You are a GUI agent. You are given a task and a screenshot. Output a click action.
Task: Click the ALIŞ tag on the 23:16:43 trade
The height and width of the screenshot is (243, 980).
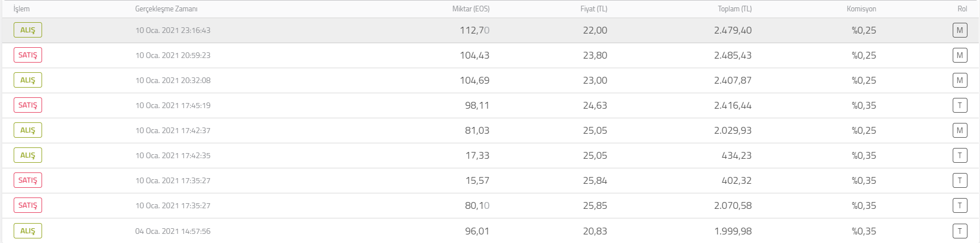coord(28,30)
